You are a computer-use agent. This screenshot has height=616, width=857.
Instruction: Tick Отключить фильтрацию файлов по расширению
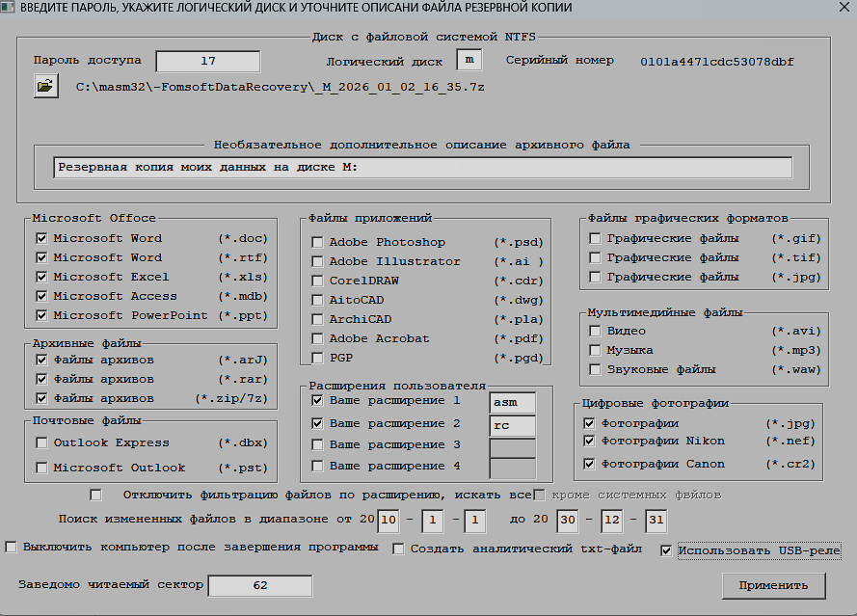click(95, 495)
